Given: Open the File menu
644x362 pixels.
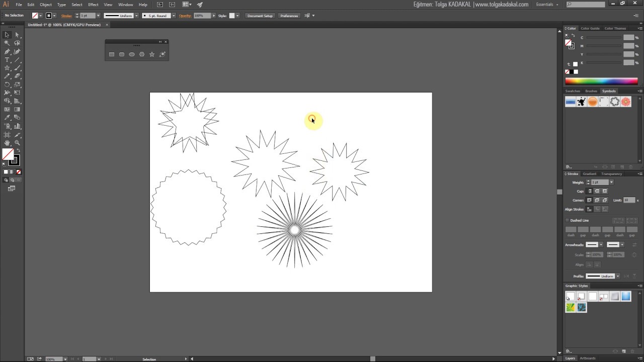Looking at the screenshot, I should [x=19, y=5].
